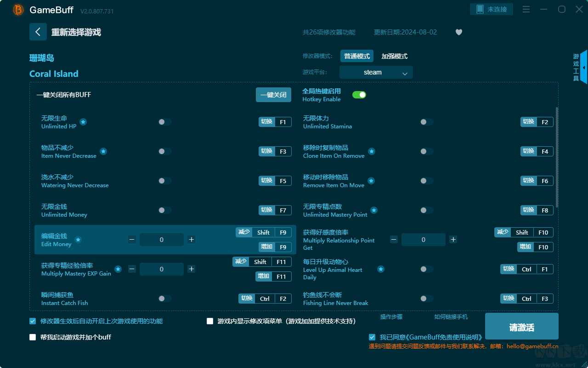The height and width of the screenshot is (368, 588).
Task: Open the 操作步骤 link
Action: [x=391, y=317]
